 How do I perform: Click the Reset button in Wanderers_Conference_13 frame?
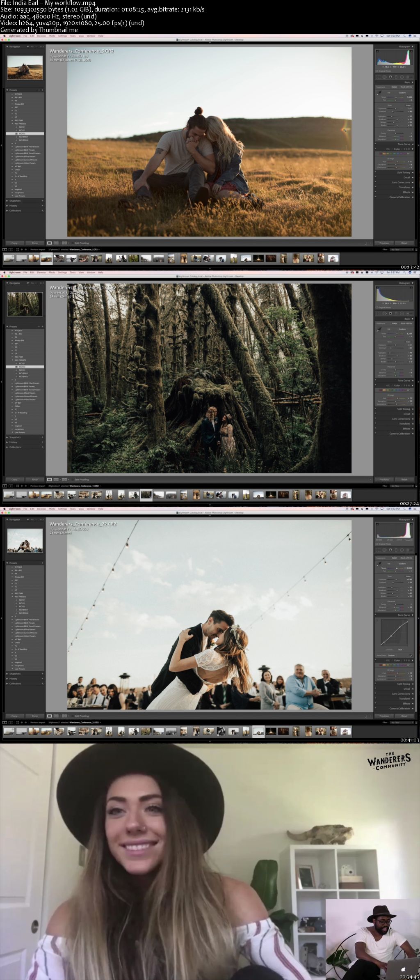pos(404,479)
